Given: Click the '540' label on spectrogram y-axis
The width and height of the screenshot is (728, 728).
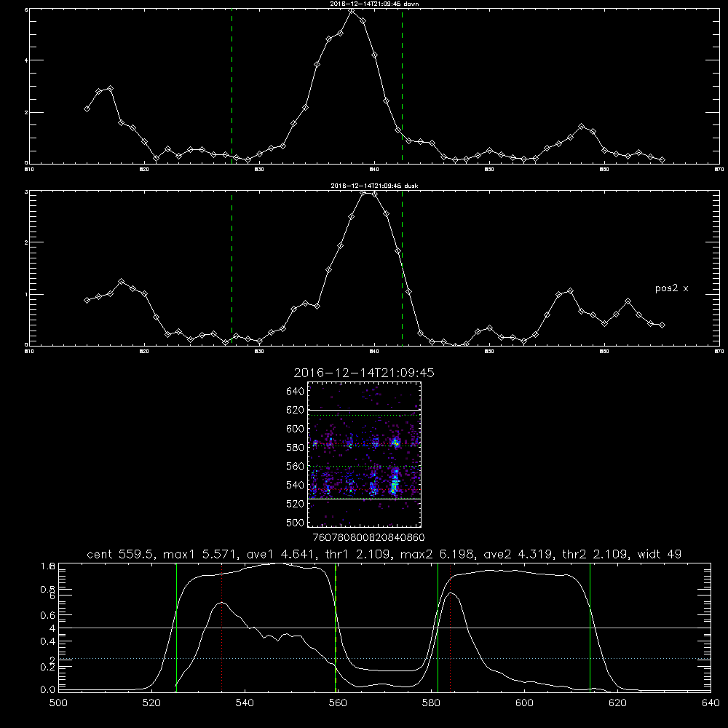Looking at the screenshot, I should 296,485.
